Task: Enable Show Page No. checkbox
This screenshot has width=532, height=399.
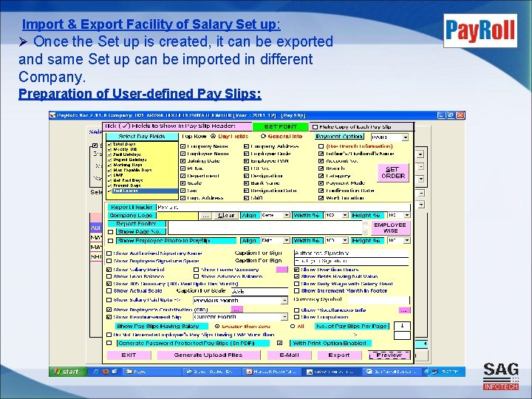Action: point(110,232)
